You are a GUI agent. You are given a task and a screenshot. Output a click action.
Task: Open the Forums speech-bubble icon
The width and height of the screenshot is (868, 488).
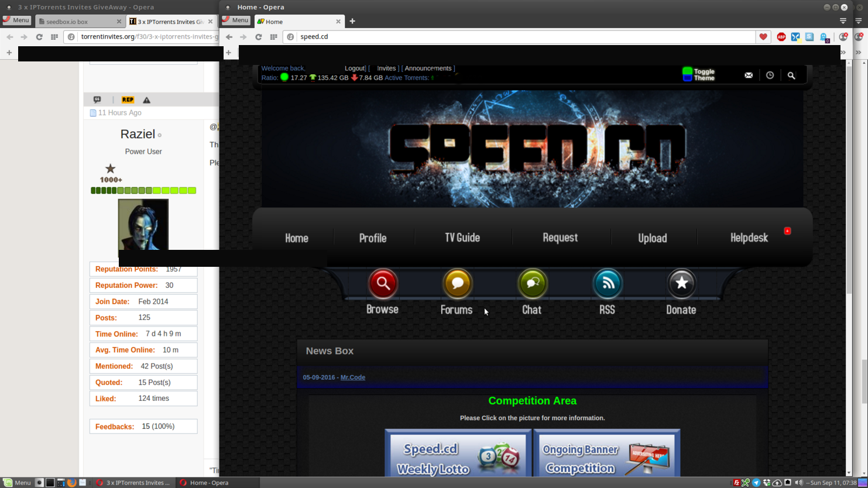[x=457, y=284]
